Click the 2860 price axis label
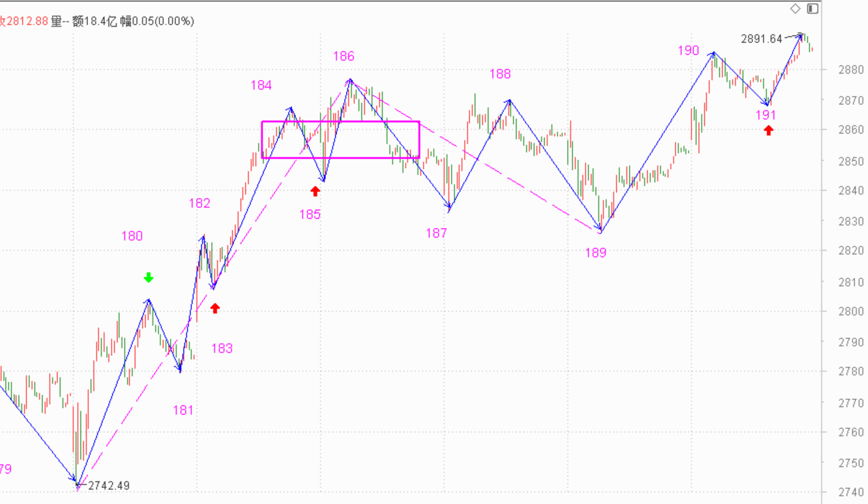 click(851, 130)
